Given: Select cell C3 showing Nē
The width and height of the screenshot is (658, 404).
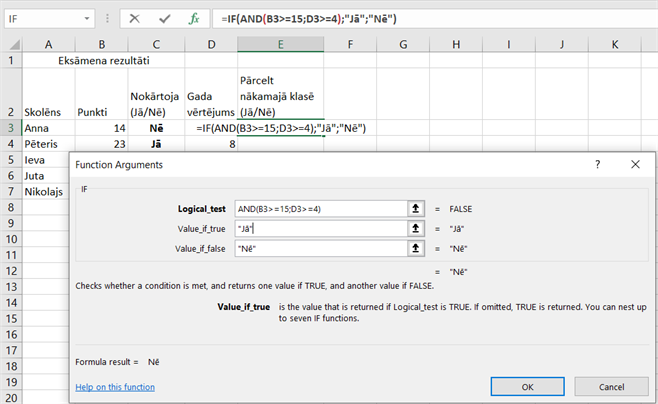Looking at the screenshot, I should (x=154, y=128).
